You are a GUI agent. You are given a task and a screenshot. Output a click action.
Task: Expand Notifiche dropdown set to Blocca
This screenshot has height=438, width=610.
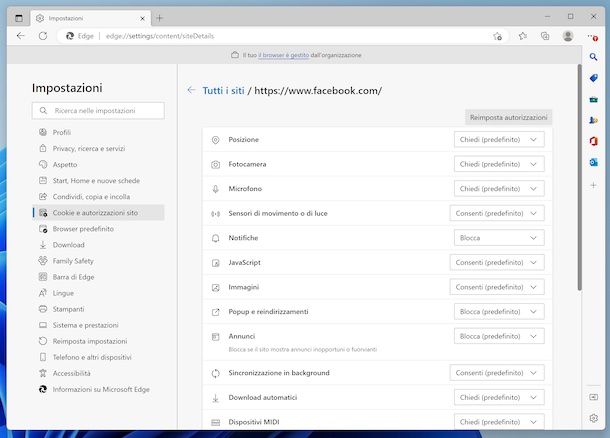[499, 238]
